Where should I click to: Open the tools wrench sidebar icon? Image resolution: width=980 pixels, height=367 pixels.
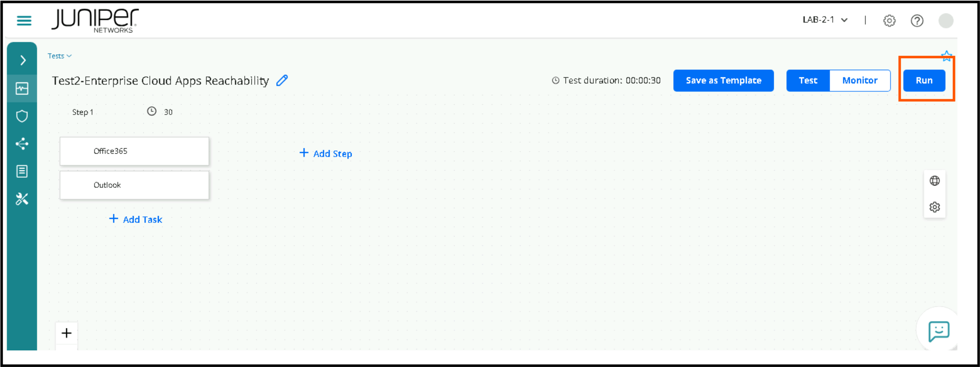[x=22, y=199]
